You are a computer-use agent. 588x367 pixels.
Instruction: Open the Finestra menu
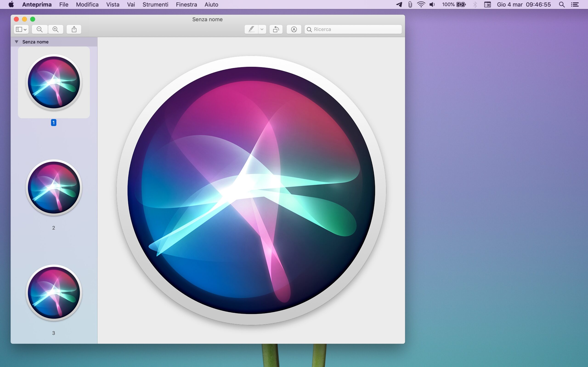[186, 5]
